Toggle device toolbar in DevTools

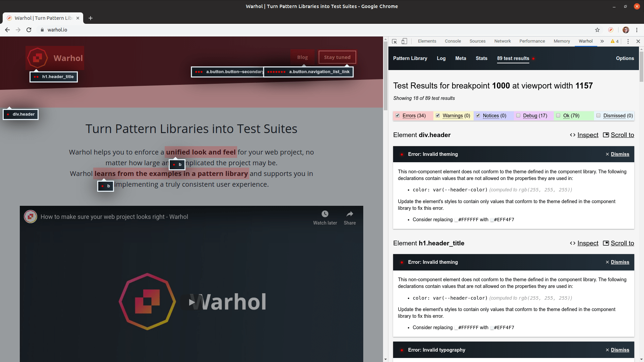click(x=405, y=41)
